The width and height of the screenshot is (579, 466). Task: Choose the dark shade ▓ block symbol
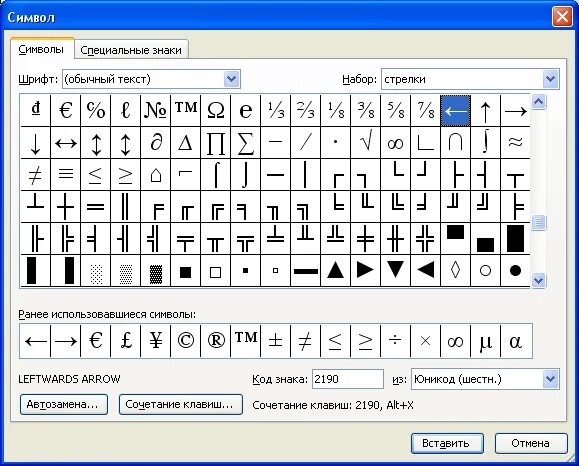click(x=155, y=271)
